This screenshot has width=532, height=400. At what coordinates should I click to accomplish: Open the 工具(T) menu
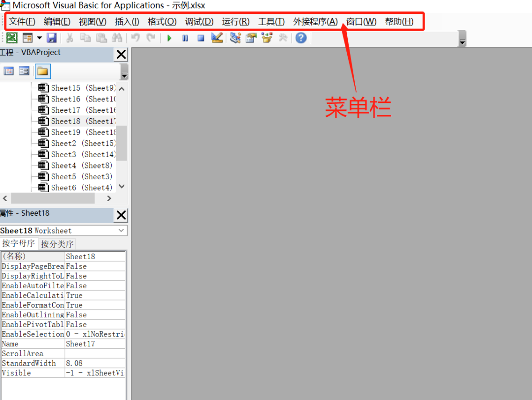tap(271, 22)
